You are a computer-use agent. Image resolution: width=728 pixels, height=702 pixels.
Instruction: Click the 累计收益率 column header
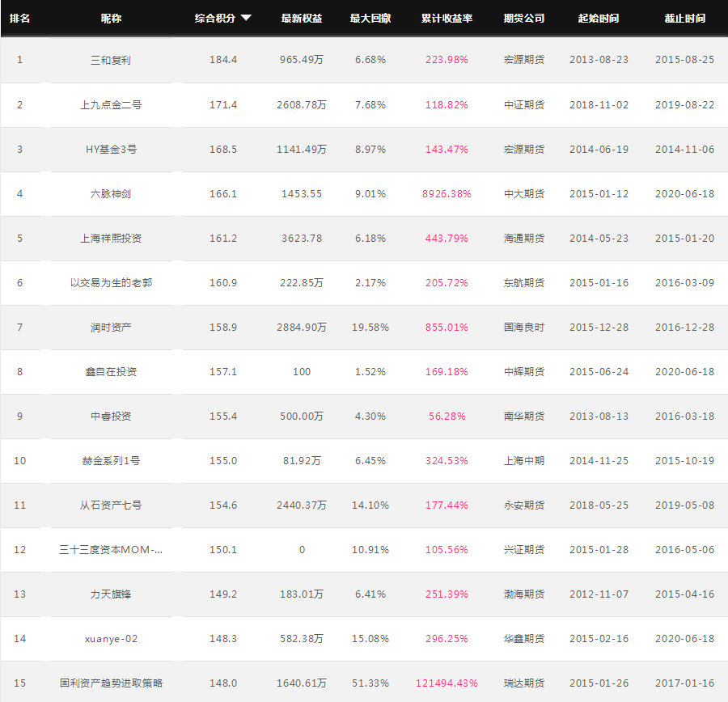pyautogui.click(x=447, y=18)
